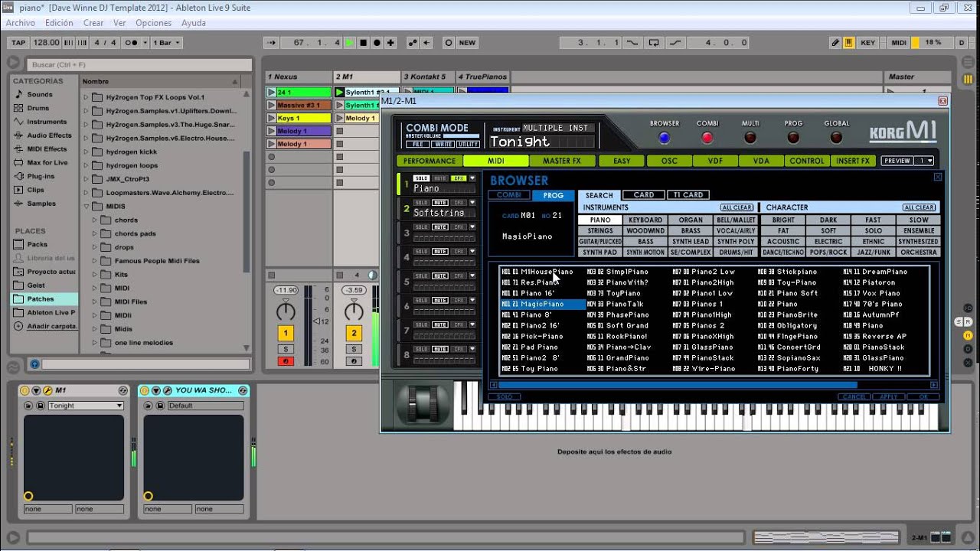Click the plus overdub button in transport
980x551 pixels.
point(390,43)
